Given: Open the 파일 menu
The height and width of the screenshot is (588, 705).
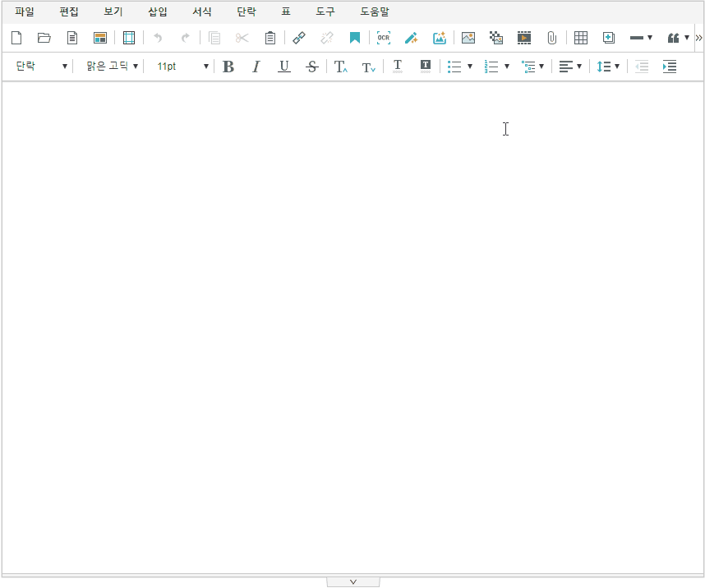Looking at the screenshot, I should [x=25, y=12].
